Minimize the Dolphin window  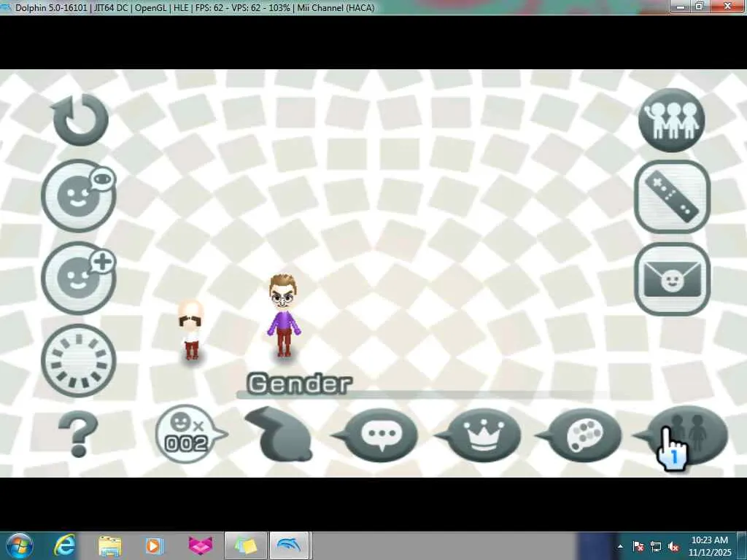pyautogui.click(x=681, y=6)
